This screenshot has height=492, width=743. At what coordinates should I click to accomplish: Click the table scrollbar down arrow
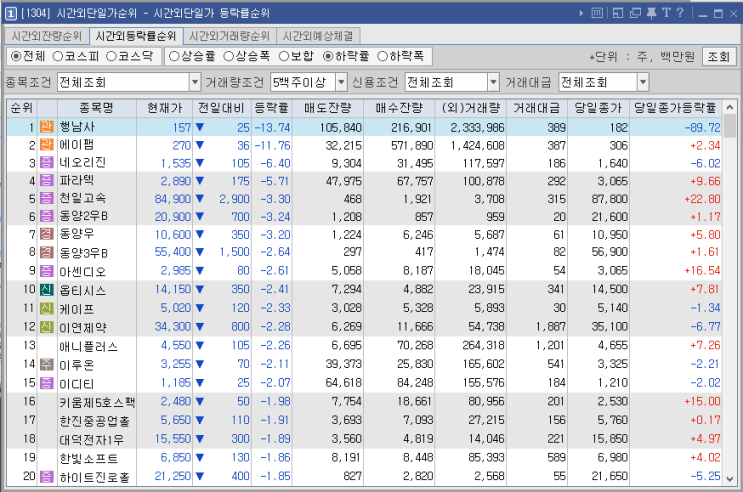coord(730,478)
